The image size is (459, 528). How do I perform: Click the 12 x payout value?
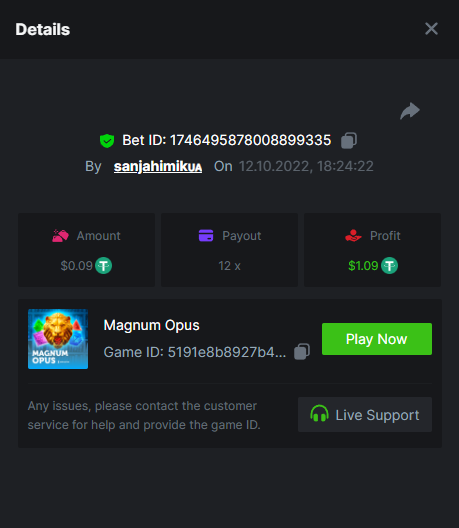tap(229, 266)
